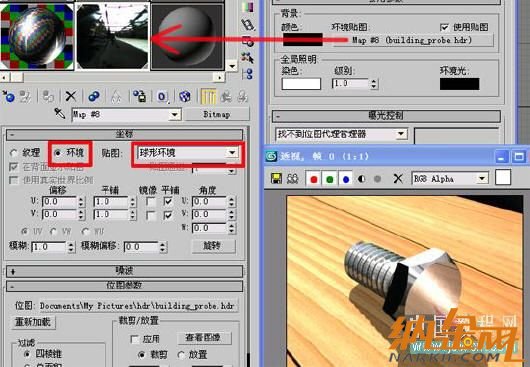Click the get material icon with blue sphere
Screen dimensions: 530x367
tap(8, 96)
